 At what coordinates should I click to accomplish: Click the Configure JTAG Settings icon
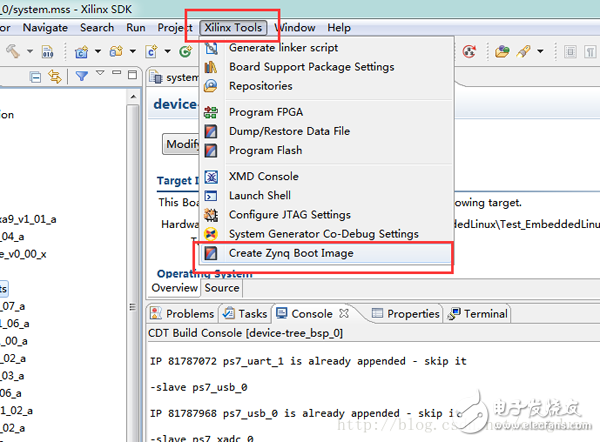coord(211,214)
